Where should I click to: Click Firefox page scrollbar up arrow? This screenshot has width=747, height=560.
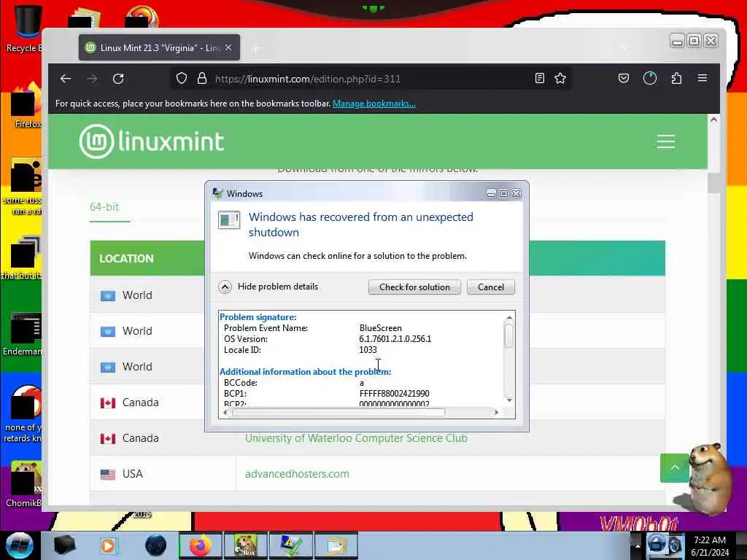713,120
